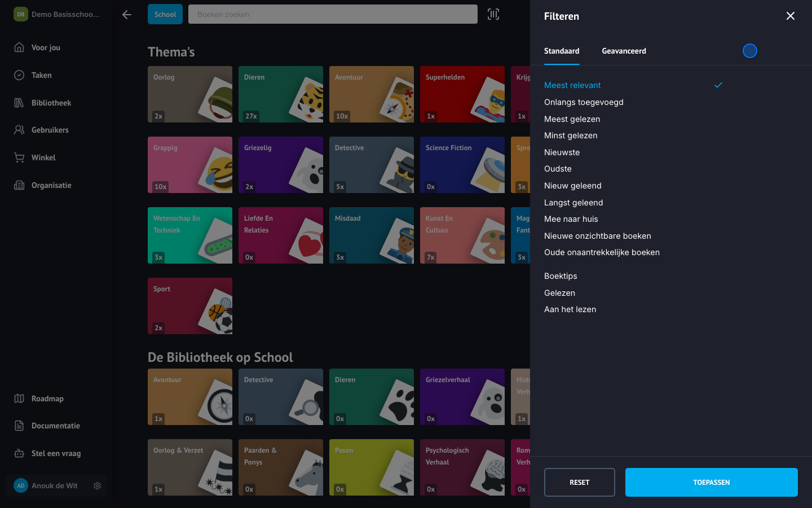Open the Gebruikers people icon
812x508 pixels.
click(x=19, y=130)
